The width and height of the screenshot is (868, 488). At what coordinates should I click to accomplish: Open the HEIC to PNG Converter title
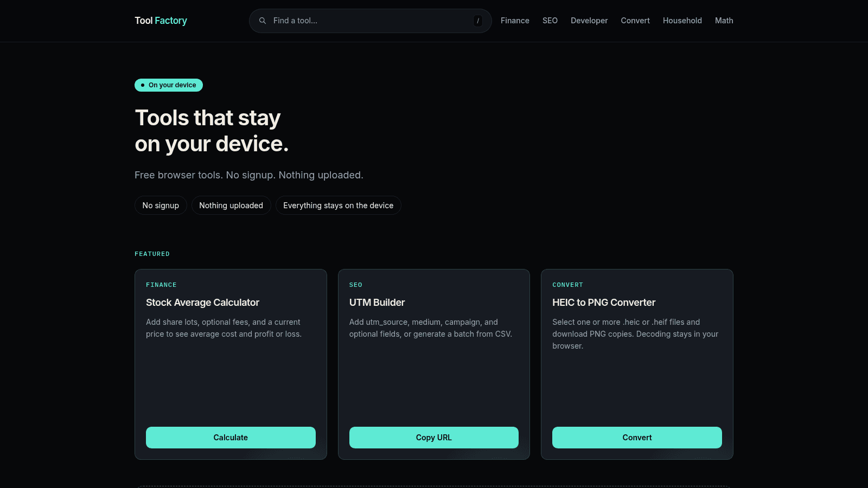(604, 303)
